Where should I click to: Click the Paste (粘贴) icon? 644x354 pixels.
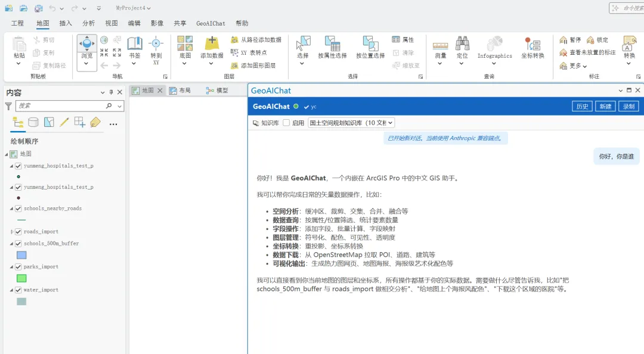click(19, 44)
